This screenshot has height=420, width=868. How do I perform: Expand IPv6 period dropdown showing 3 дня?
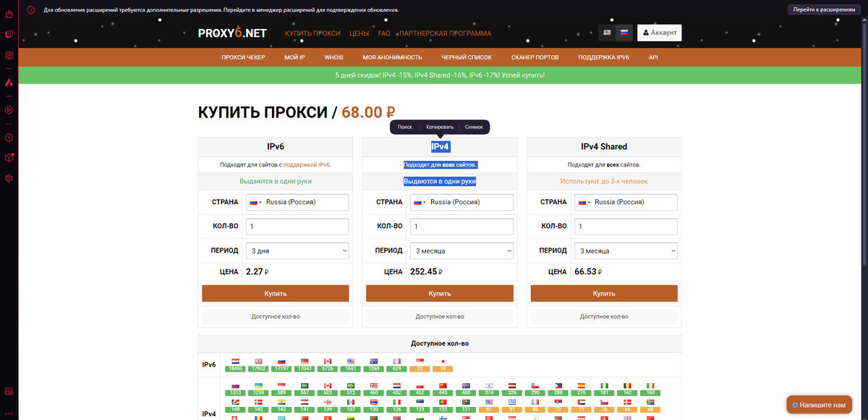pos(297,251)
